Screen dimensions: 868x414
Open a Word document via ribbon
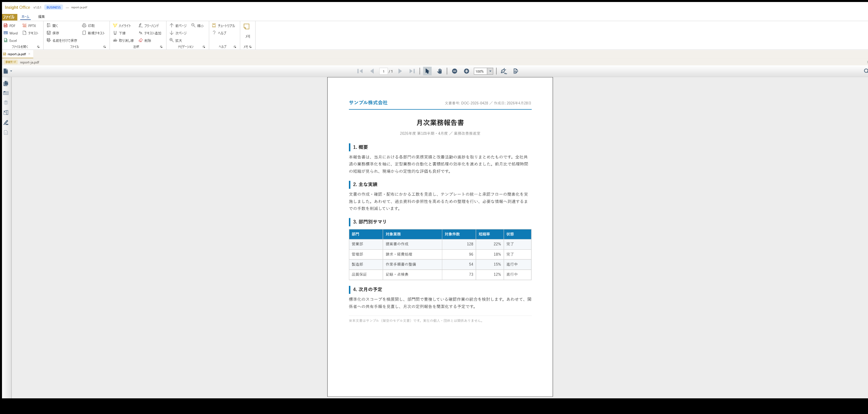pos(11,33)
